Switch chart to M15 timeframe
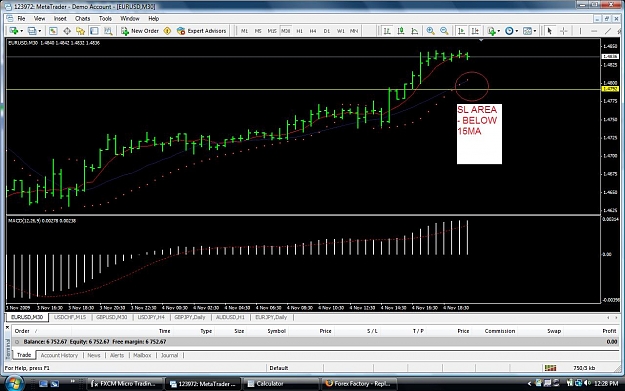This screenshot has width=625, height=391. pyautogui.click(x=272, y=31)
